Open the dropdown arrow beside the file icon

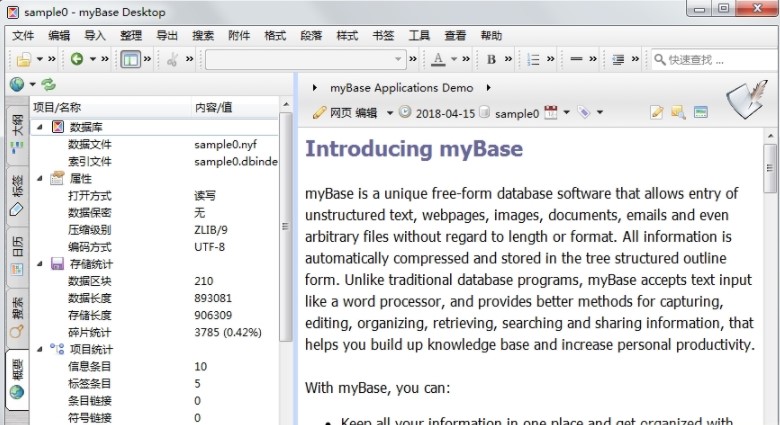tap(40, 59)
